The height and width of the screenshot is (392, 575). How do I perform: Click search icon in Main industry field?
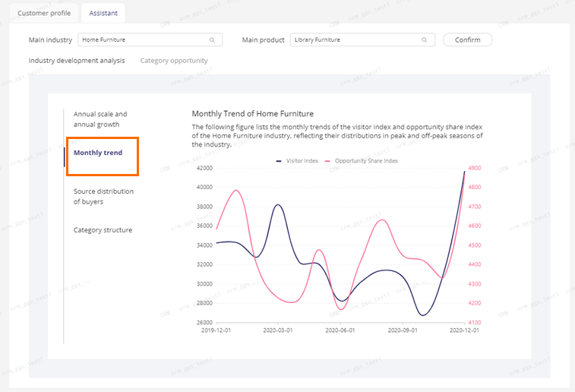[212, 40]
